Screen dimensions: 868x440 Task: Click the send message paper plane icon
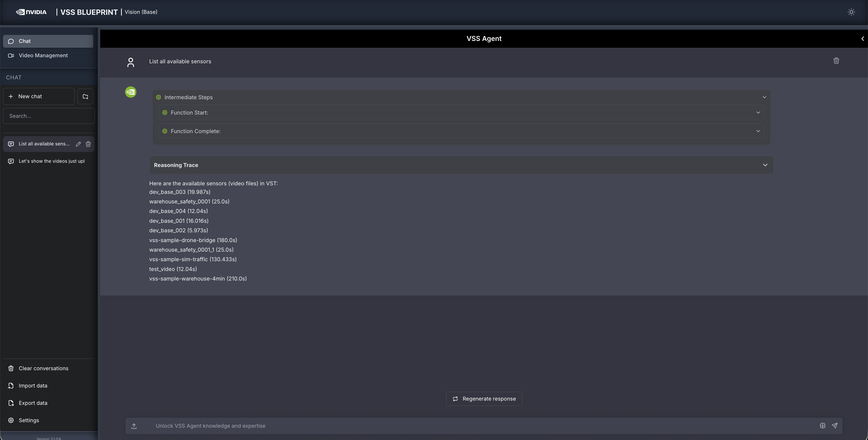tap(835, 425)
